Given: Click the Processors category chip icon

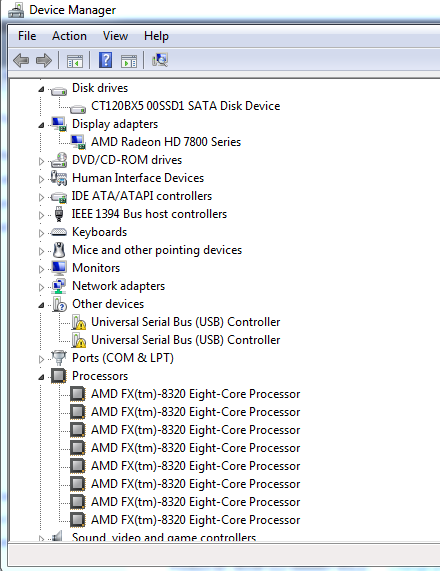Looking at the screenshot, I should coord(59,376).
